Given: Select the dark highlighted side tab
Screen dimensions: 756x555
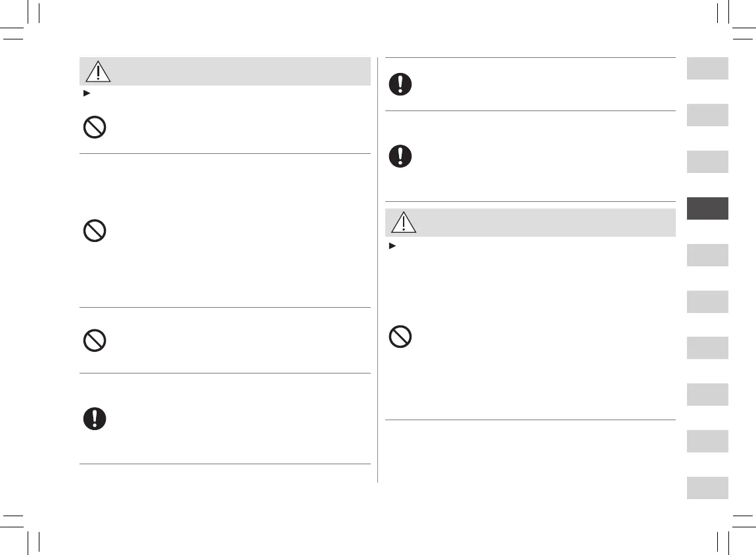Looking at the screenshot, I should coord(707,208).
